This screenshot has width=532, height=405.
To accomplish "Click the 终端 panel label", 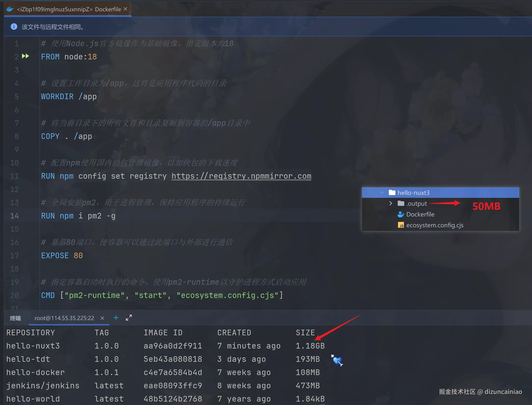I will [15, 318].
